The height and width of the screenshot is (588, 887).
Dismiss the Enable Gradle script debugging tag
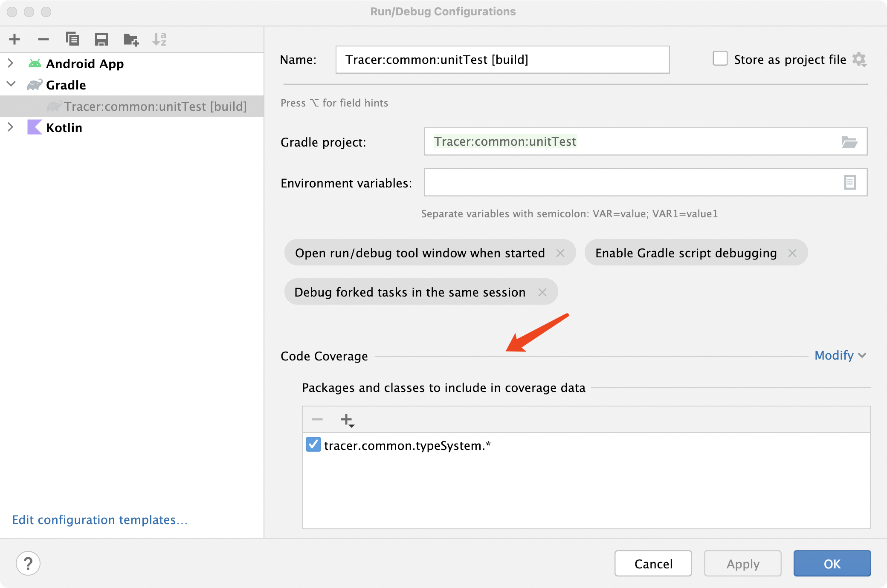(x=793, y=253)
